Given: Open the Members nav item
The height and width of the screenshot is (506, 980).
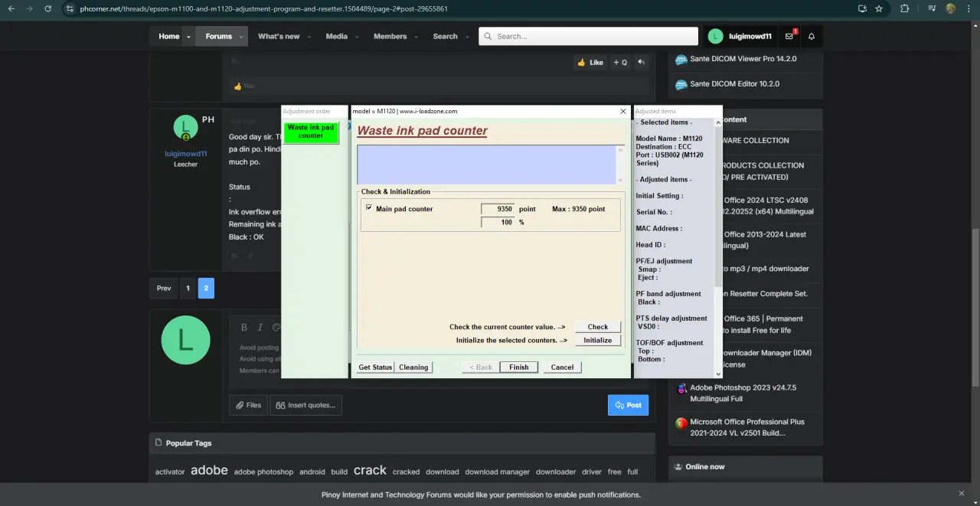Looking at the screenshot, I should click(x=390, y=36).
